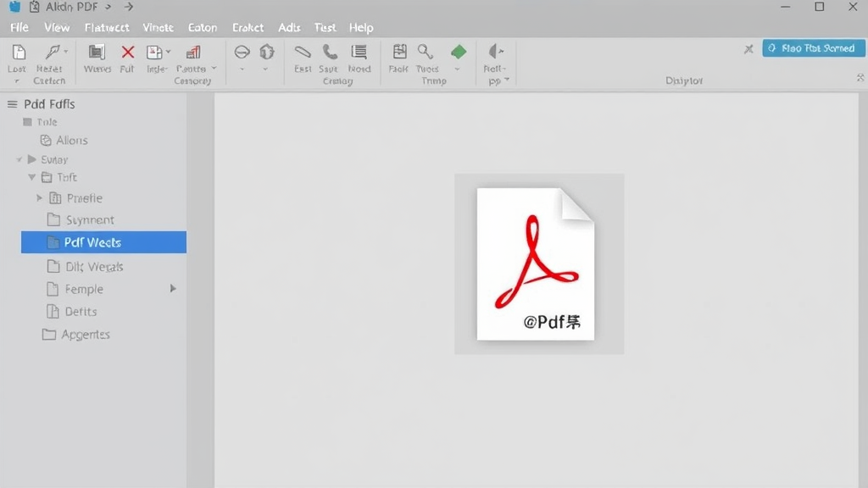Viewport: 868px width, 488px height.
Task: Click the phone handset icon in toolbar
Action: point(330,53)
